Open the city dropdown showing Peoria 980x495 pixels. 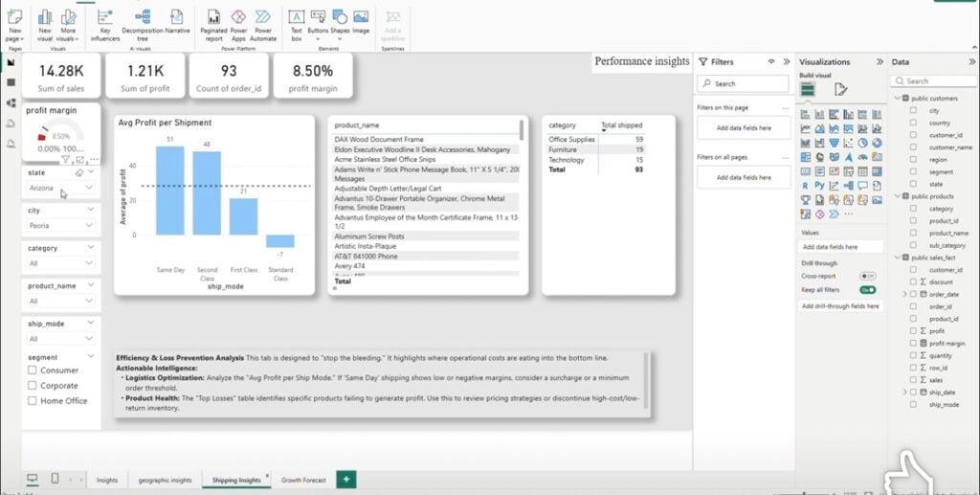(61, 226)
